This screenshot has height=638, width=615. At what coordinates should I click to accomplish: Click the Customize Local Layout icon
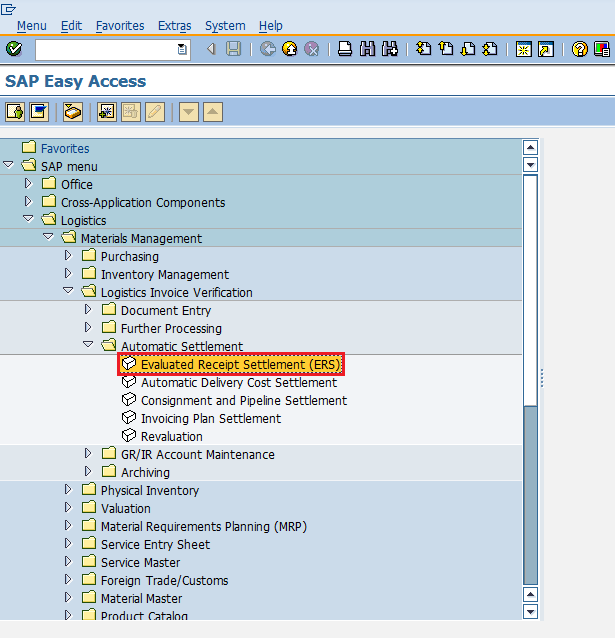[602, 49]
